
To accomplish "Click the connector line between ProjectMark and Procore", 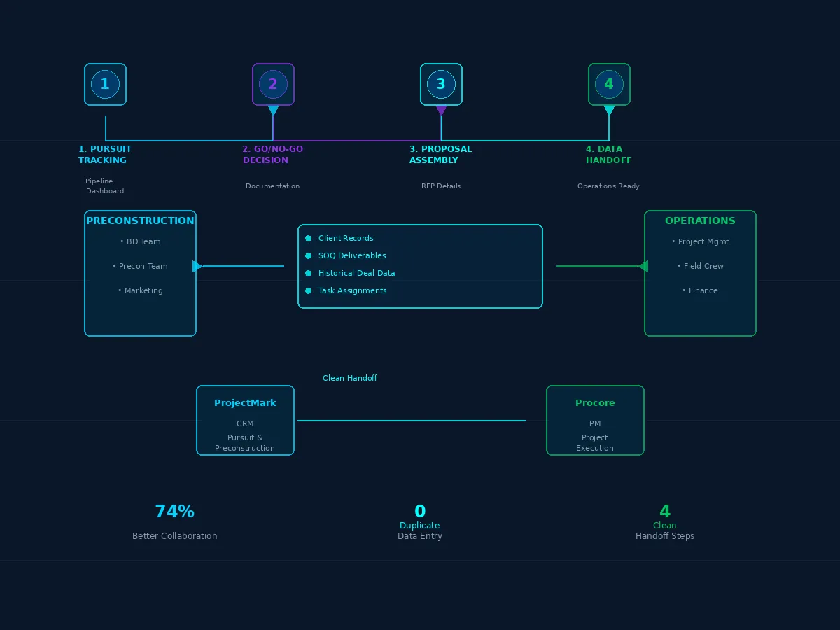I will 412,421.
